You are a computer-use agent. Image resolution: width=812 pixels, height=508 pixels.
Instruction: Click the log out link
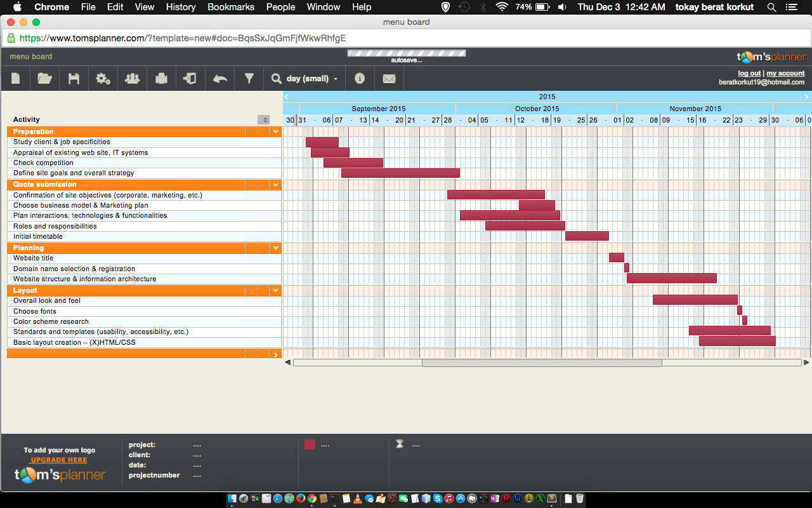(749, 74)
